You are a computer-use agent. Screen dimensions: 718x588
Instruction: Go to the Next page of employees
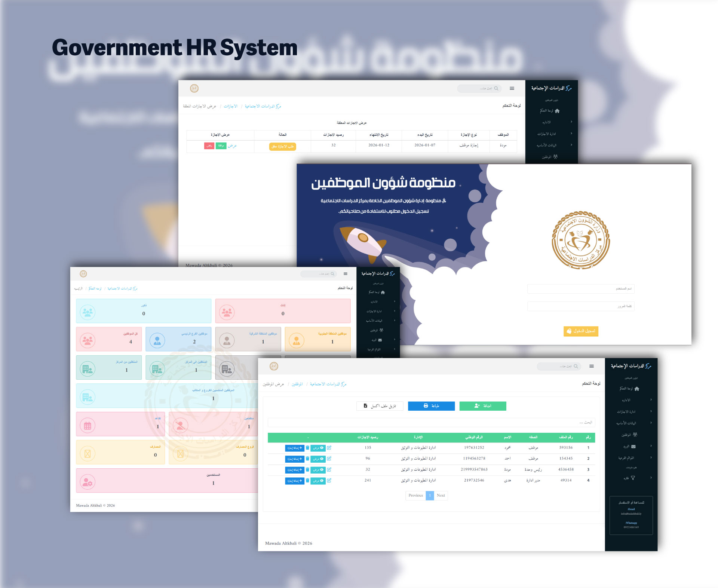(x=441, y=496)
